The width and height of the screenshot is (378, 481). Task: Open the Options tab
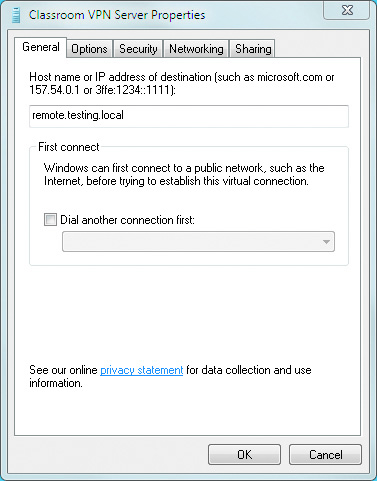pyautogui.click(x=89, y=49)
